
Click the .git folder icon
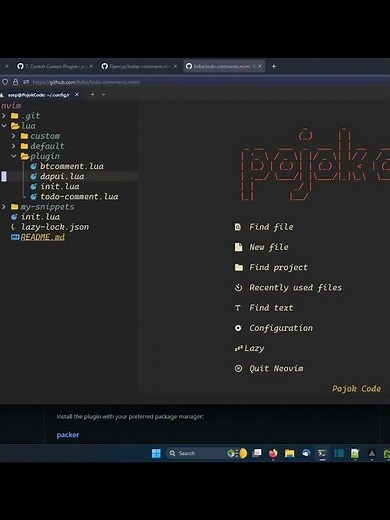[15, 116]
